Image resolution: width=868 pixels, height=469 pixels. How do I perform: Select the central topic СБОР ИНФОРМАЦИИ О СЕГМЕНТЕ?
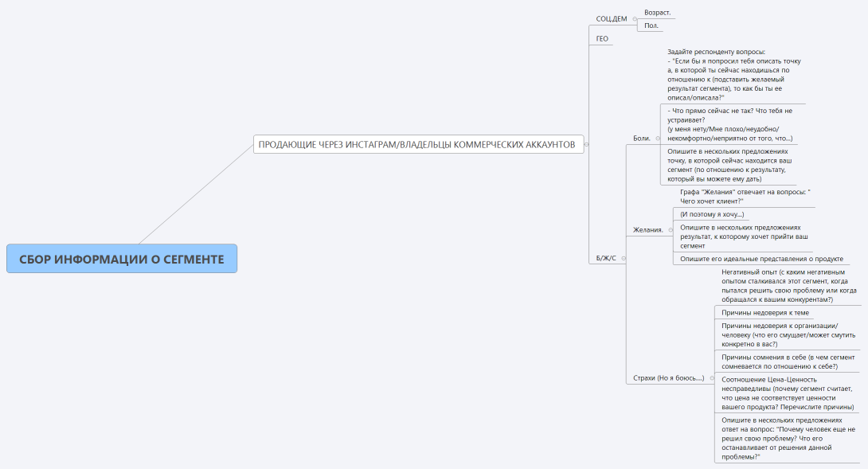pos(122,259)
